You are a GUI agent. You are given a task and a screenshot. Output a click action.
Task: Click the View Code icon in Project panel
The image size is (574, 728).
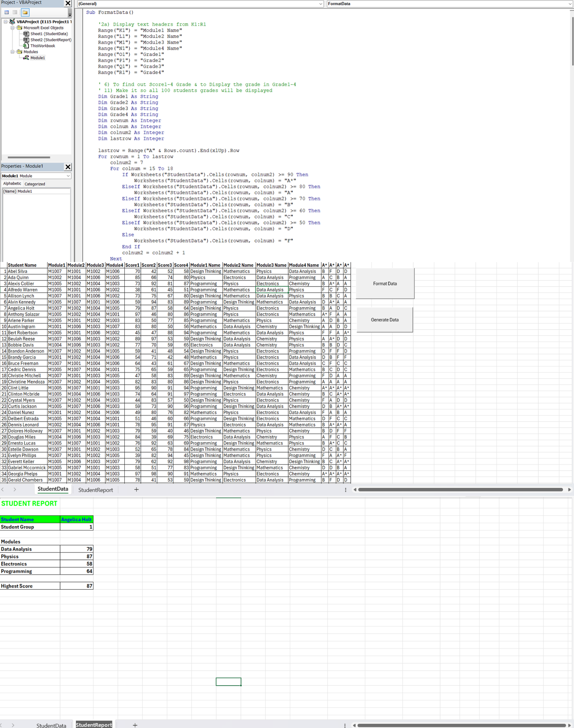click(6, 12)
